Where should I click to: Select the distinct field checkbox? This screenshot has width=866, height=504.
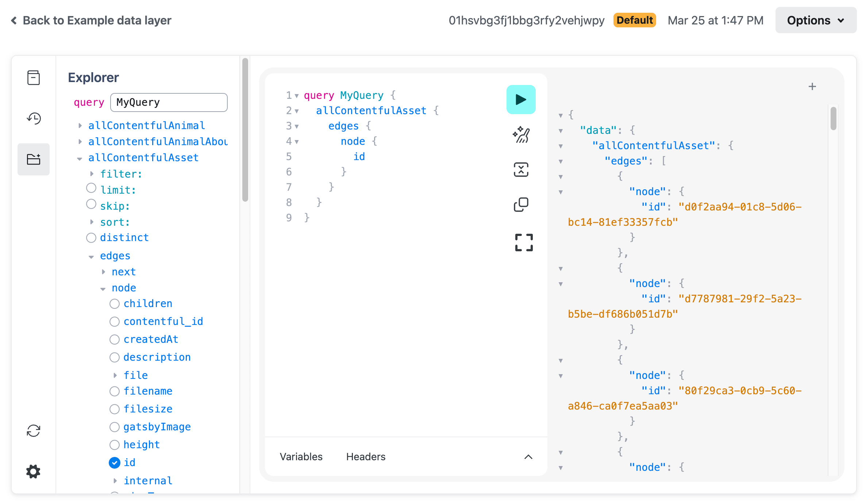pos(91,238)
